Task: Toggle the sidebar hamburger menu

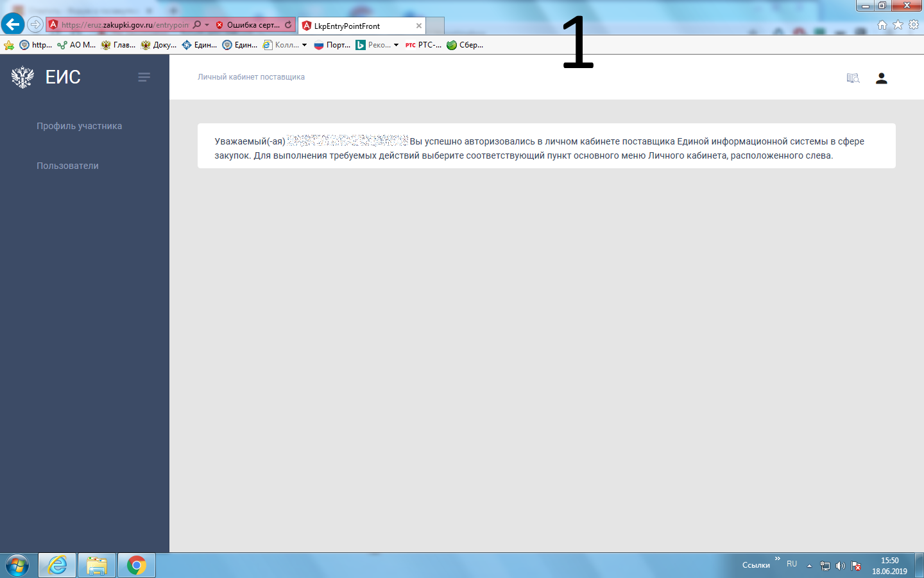Action: (144, 77)
